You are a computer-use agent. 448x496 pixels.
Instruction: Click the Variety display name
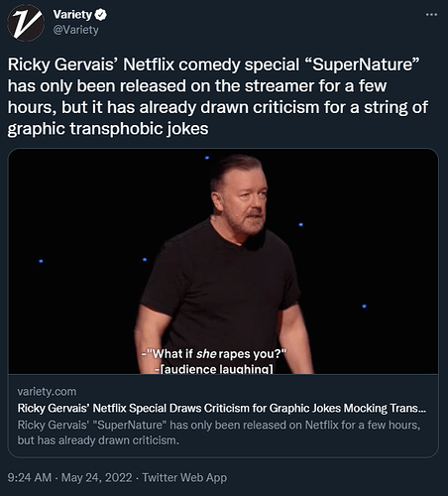(x=72, y=15)
